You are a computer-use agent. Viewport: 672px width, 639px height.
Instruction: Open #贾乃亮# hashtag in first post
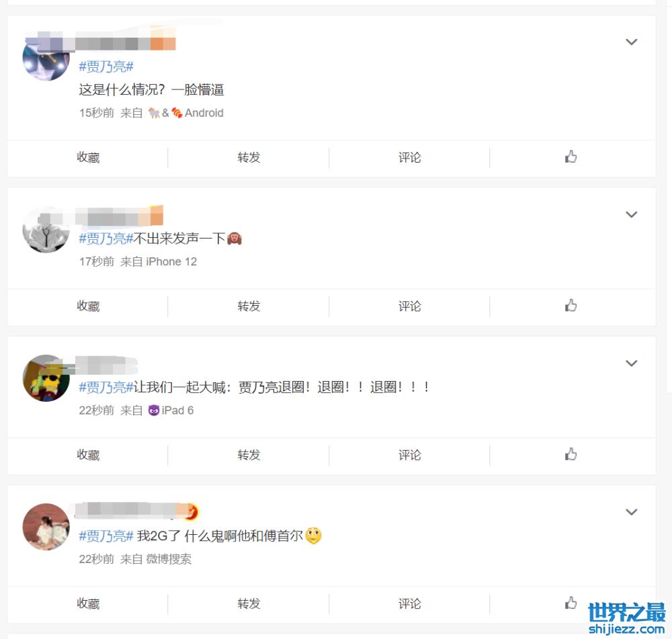106,67
